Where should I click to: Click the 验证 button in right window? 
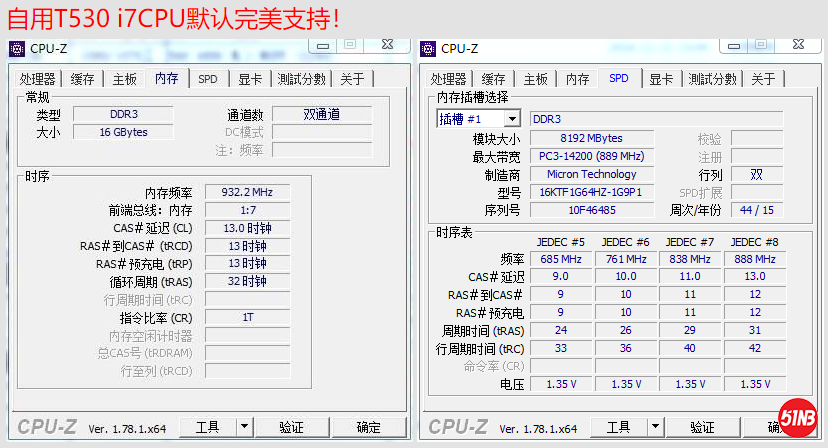click(702, 427)
